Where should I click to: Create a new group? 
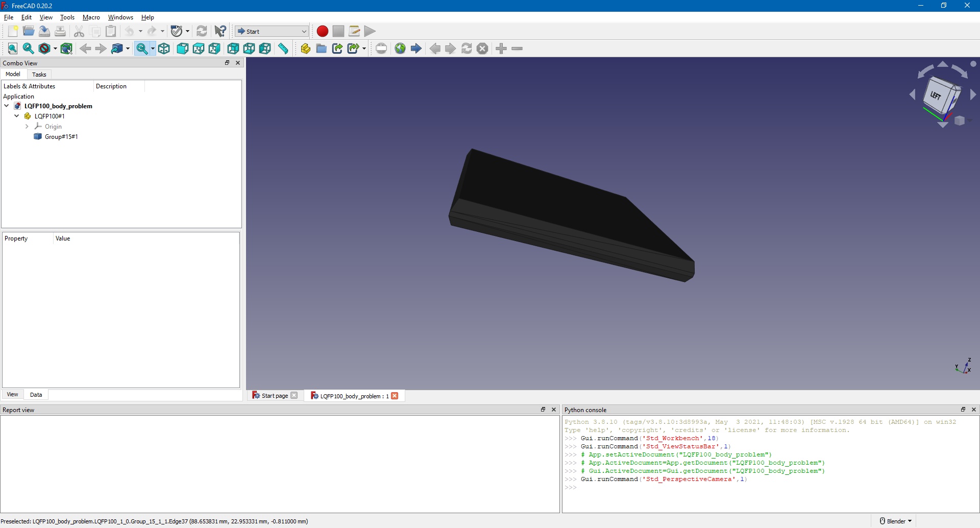[x=322, y=49]
